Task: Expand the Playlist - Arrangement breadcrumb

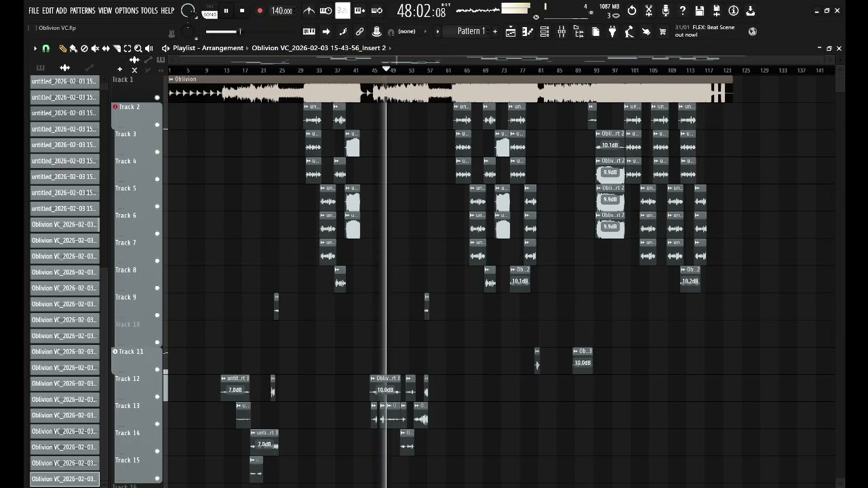Action: tap(208, 48)
